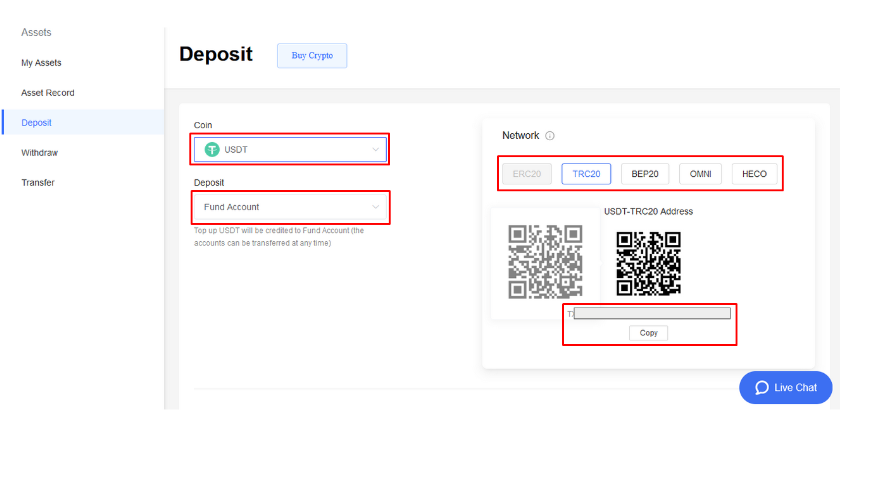The height and width of the screenshot is (481, 891).
Task: Select the TRC20 network
Action: coord(586,174)
